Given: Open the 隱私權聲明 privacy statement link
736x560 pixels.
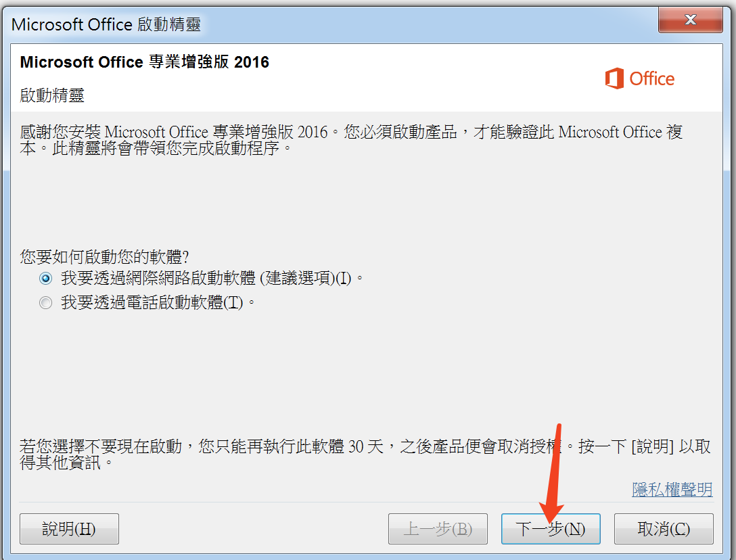Looking at the screenshot, I should click(x=672, y=490).
